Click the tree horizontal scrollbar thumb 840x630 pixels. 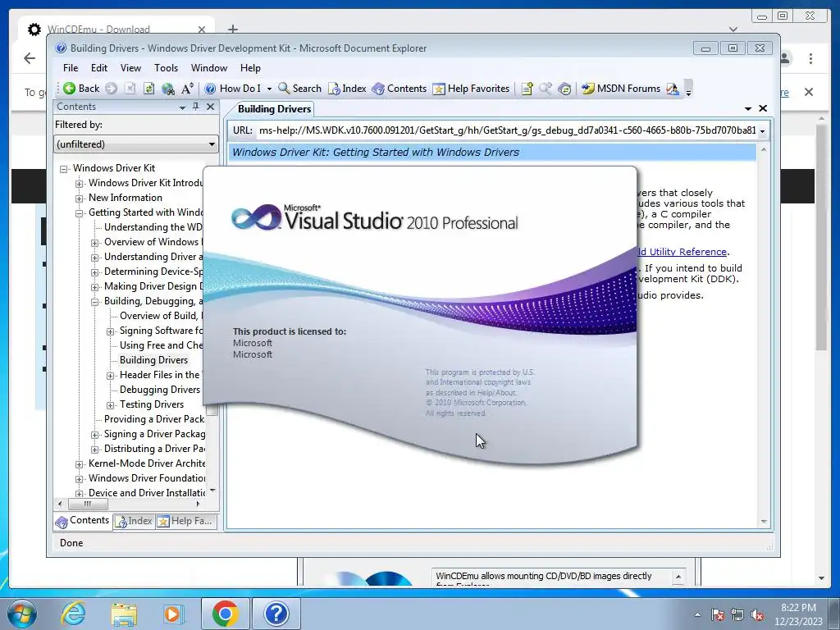88,504
